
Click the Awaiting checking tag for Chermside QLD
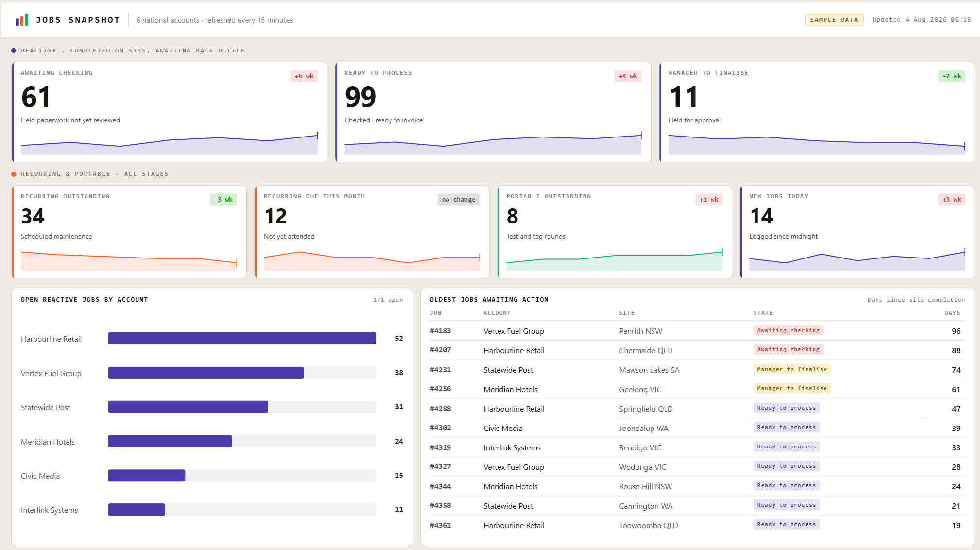pos(788,350)
